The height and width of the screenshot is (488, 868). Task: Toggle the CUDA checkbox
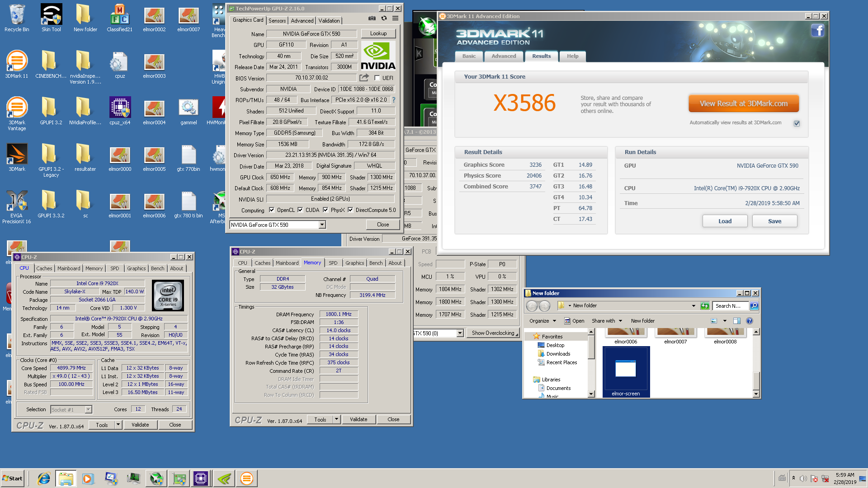(x=300, y=210)
